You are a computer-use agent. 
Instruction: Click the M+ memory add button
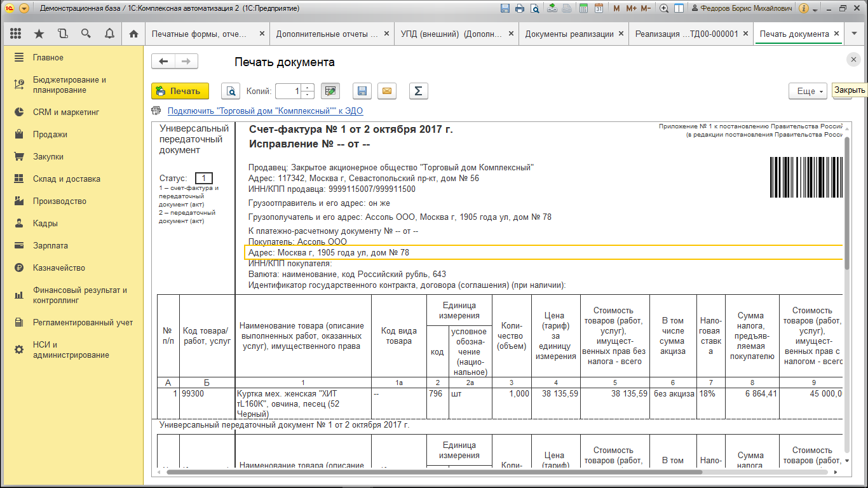coord(631,8)
